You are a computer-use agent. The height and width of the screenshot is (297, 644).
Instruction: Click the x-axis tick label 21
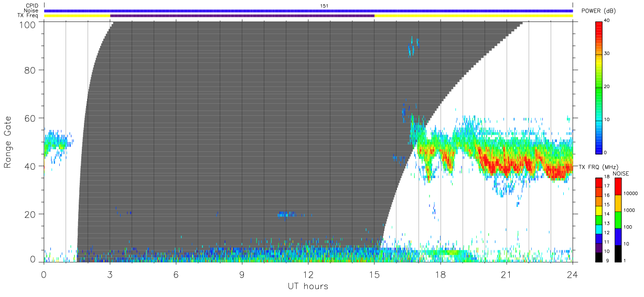click(507, 274)
